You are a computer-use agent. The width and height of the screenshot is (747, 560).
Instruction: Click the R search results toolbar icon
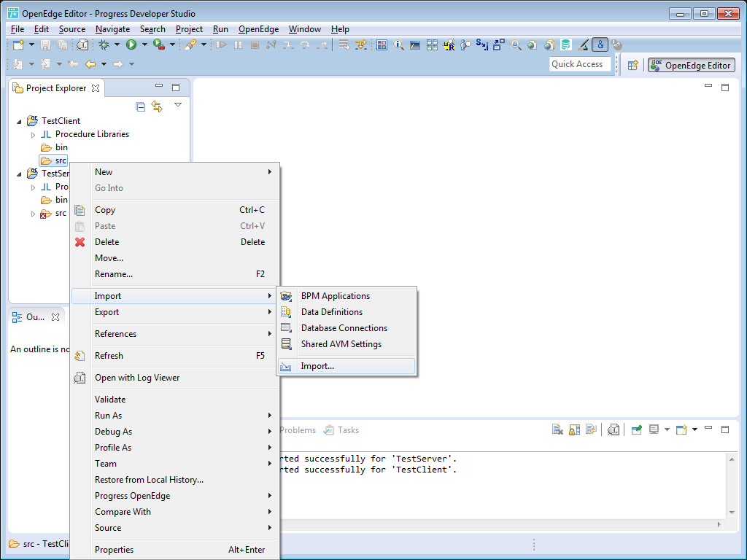coord(449,44)
